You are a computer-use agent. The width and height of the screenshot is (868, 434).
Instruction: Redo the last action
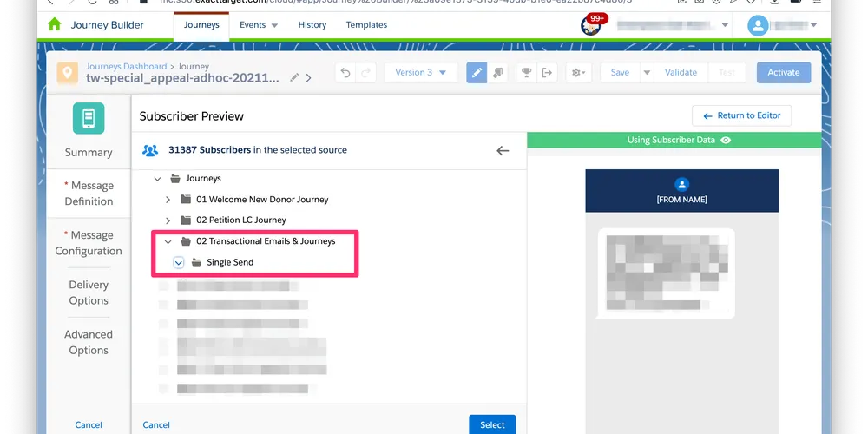pyautogui.click(x=366, y=73)
